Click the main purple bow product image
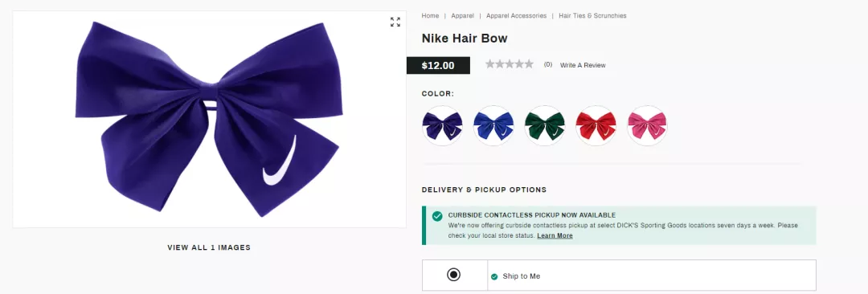 pyautogui.click(x=207, y=119)
